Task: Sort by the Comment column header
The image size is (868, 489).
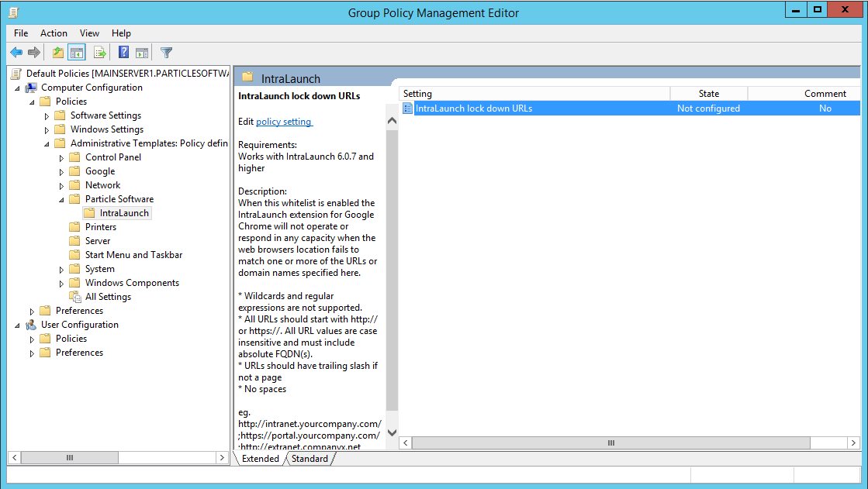Action: tap(804, 94)
